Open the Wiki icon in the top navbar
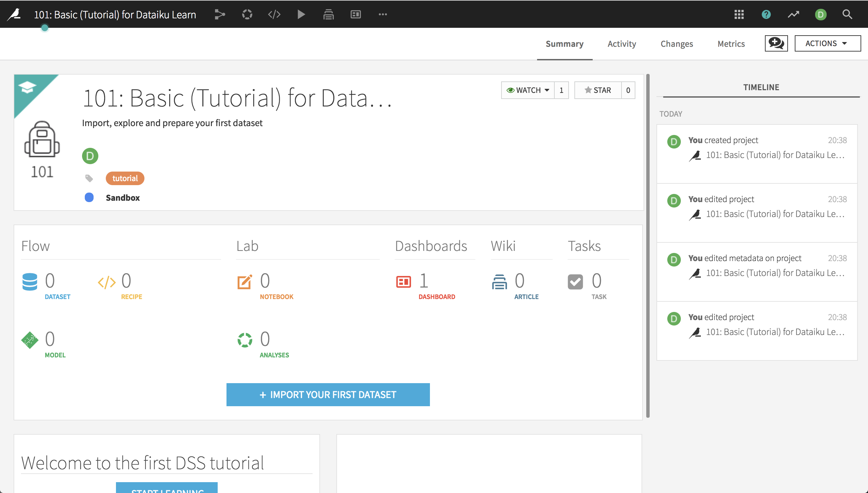Viewport: 868px width, 493px height. (328, 14)
